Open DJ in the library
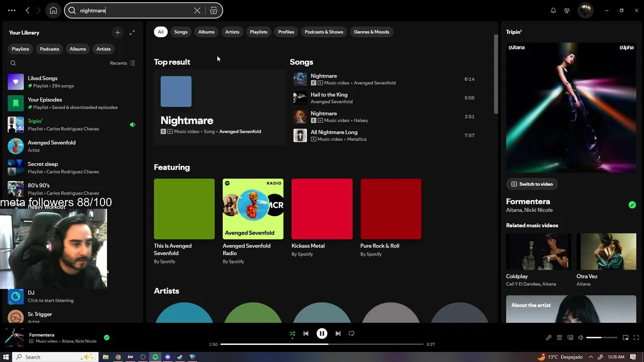Viewport: 644px width, 362px height. pyautogui.click(x=72, y=296)
